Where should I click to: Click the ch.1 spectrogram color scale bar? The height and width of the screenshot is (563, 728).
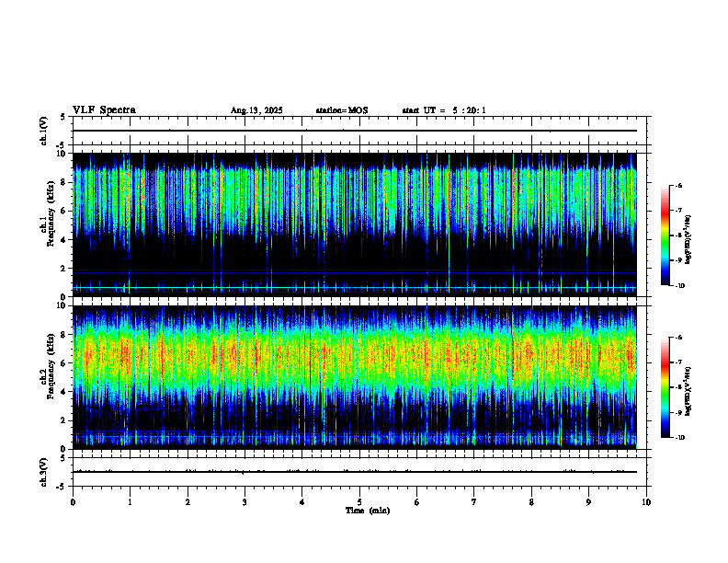pyautogui.click(x=665, y=236)
